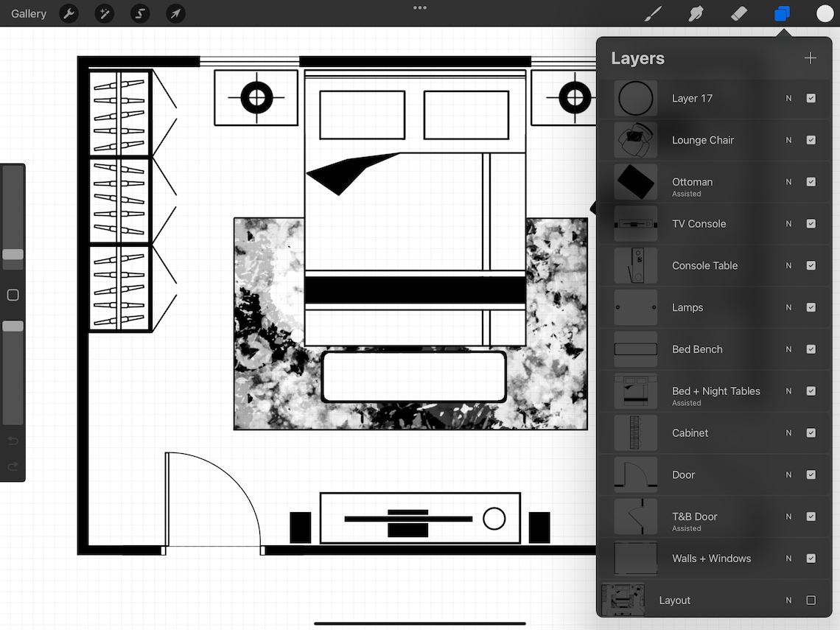Enable visibility of the Layout layer
Viewport: 840px width, 630px height.
[811, 600]
